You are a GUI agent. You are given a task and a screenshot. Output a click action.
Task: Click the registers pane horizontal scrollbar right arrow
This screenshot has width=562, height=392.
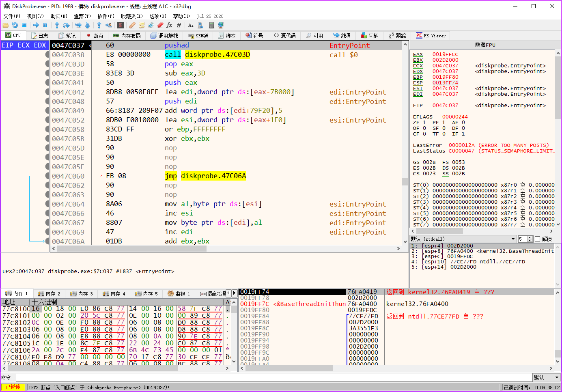click(552, 231)
